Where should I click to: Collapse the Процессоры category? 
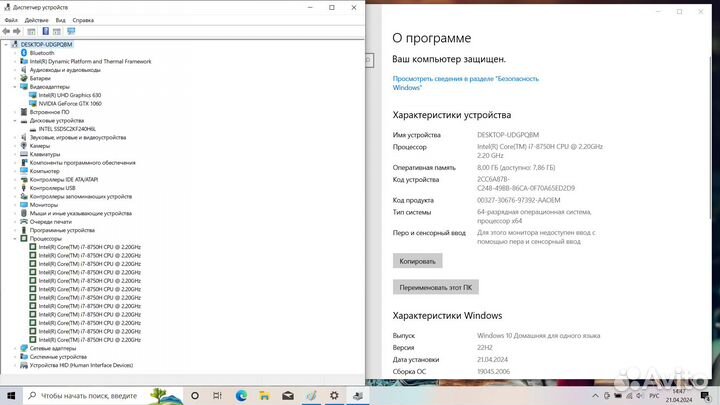pyautogui.click(x=15, y=239)
